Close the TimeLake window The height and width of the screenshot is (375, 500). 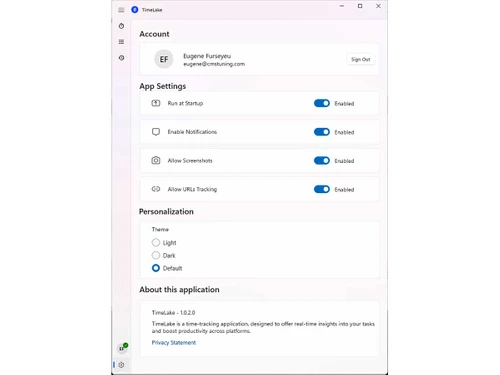pyautogui.click(x=378, y=6)
